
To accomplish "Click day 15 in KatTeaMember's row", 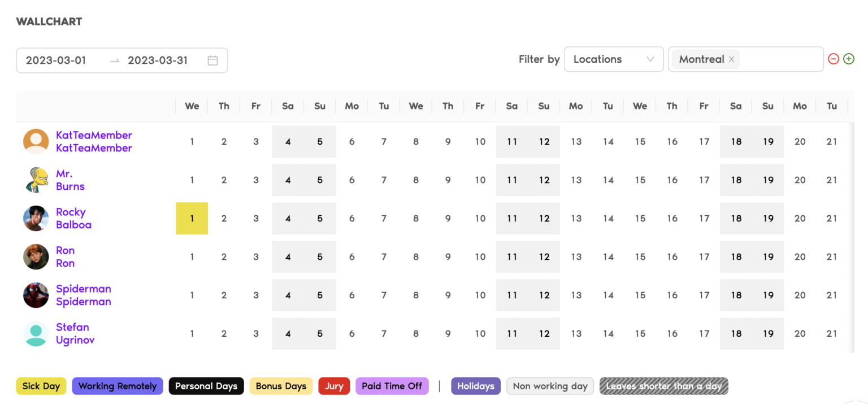I will pyautogui.click(x=640, y=141).
